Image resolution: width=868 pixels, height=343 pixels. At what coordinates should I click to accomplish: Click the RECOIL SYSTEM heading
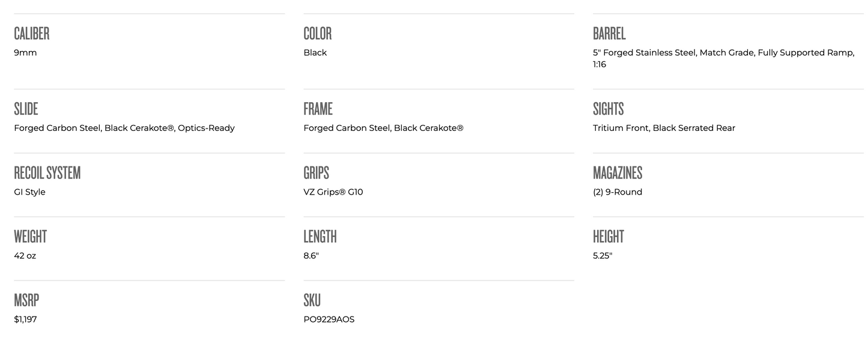click(x=47, y=173)
